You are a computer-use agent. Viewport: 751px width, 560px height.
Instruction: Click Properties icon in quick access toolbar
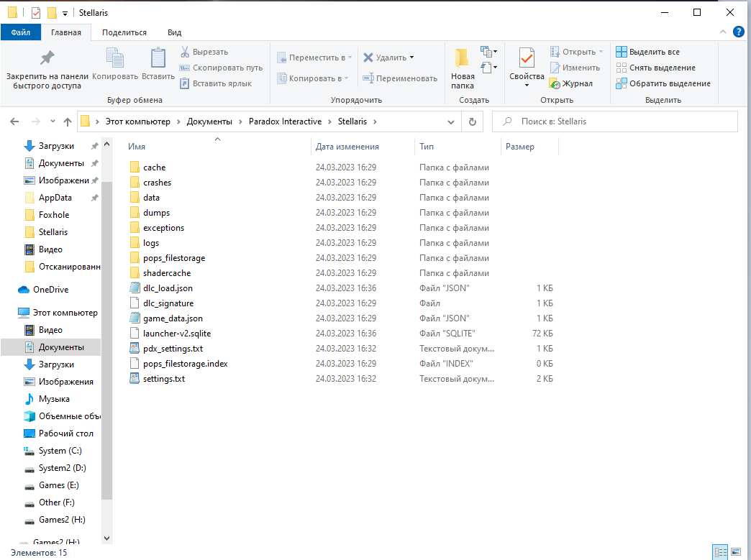pos(36,13)
